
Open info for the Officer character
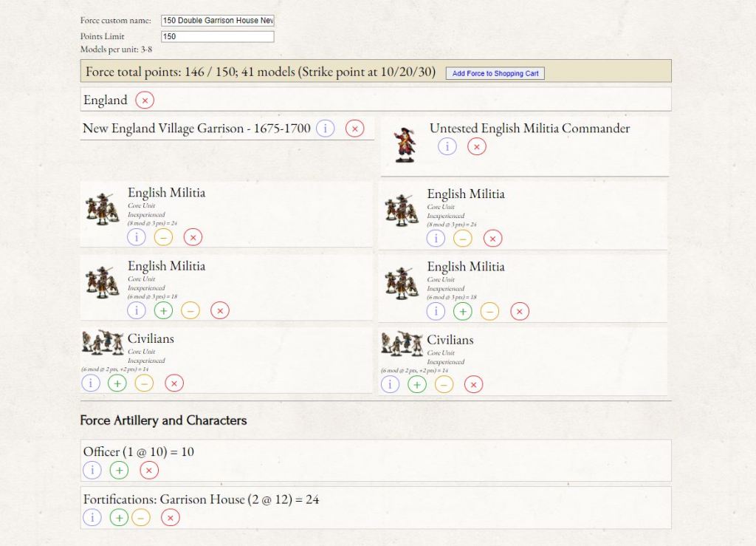point(92,471)
